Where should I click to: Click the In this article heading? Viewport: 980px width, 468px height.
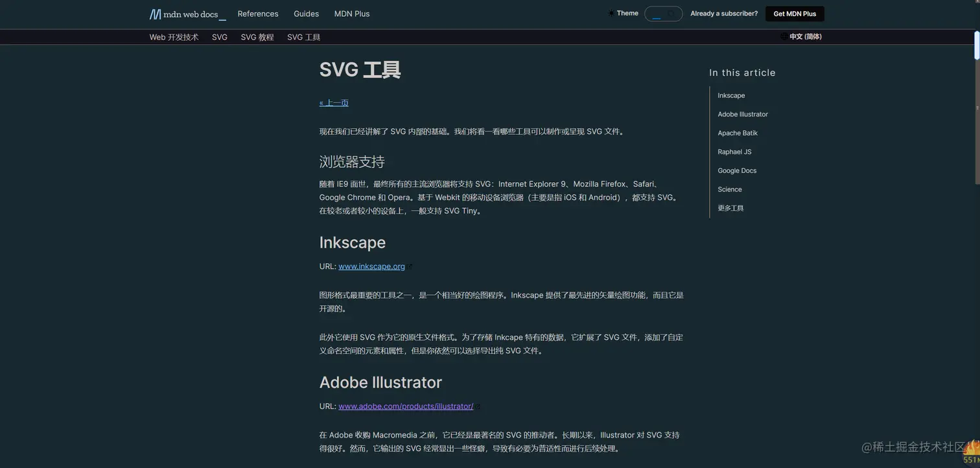[742, 73]
